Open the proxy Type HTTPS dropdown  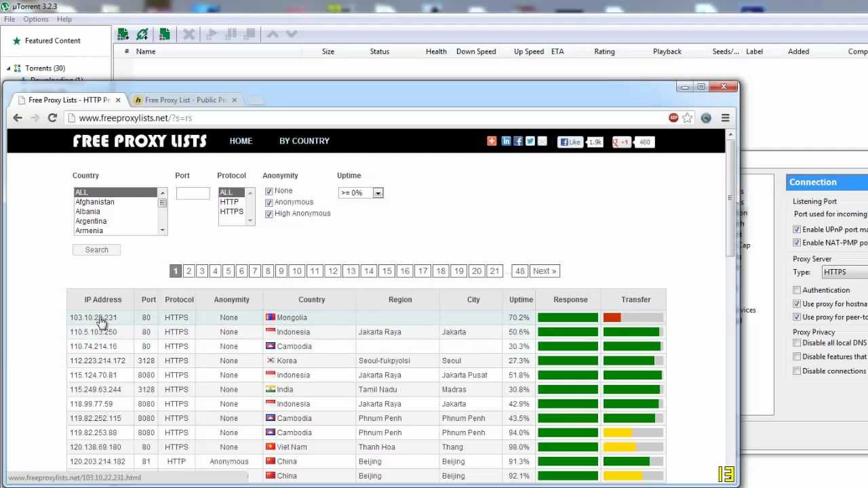pyautogui.click(x=845, y=272)
